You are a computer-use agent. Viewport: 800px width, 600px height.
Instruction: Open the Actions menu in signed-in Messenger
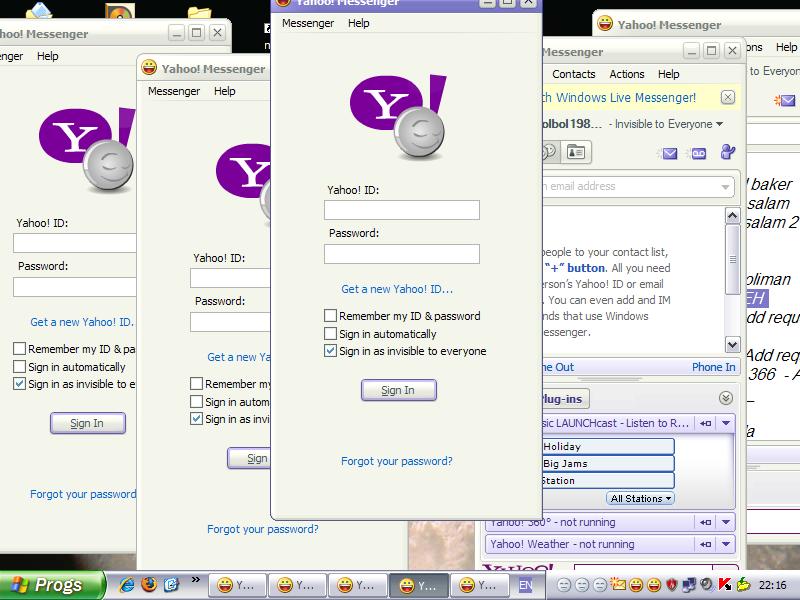click(x=627, y=74)
